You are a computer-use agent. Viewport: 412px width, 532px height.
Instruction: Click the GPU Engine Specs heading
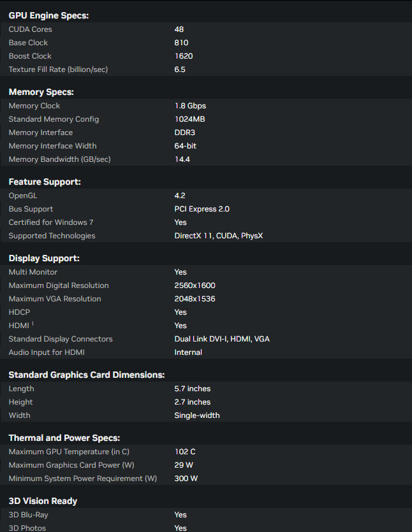tap(48, 15)
